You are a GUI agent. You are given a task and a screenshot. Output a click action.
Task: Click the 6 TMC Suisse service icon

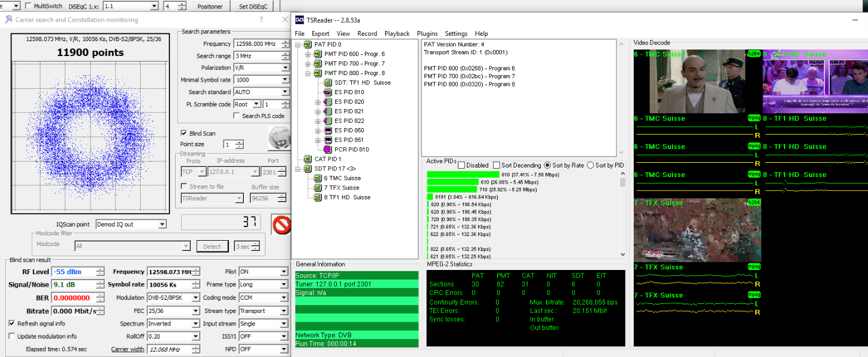click(318, 178)
